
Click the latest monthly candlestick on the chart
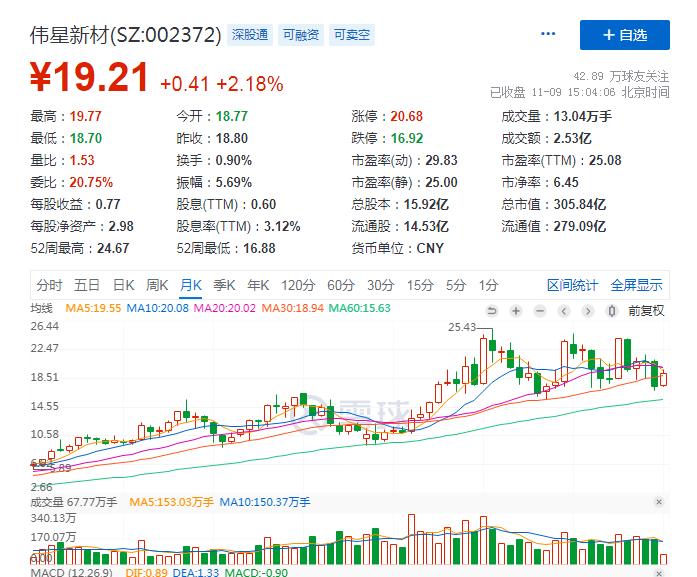[x=663, y=379]
